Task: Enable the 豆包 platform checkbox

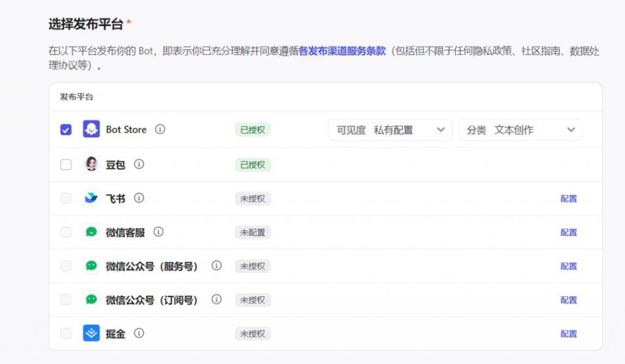Action: coord(66,165)
